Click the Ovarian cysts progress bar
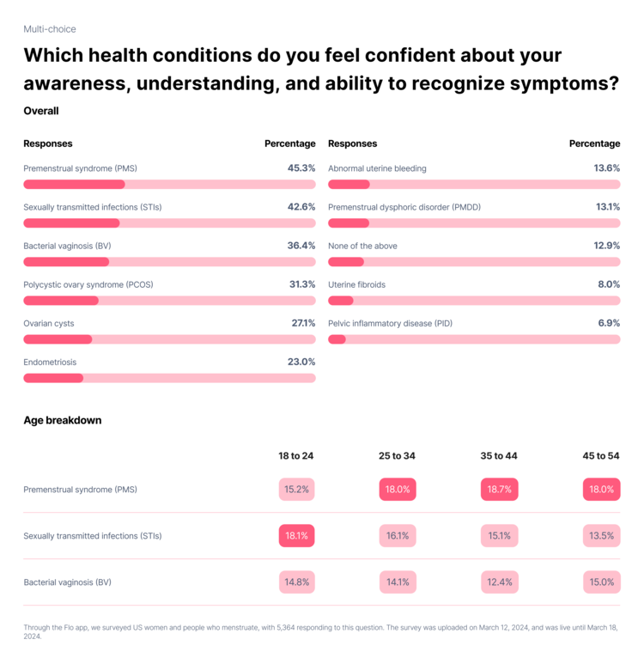 pos(169,339)
